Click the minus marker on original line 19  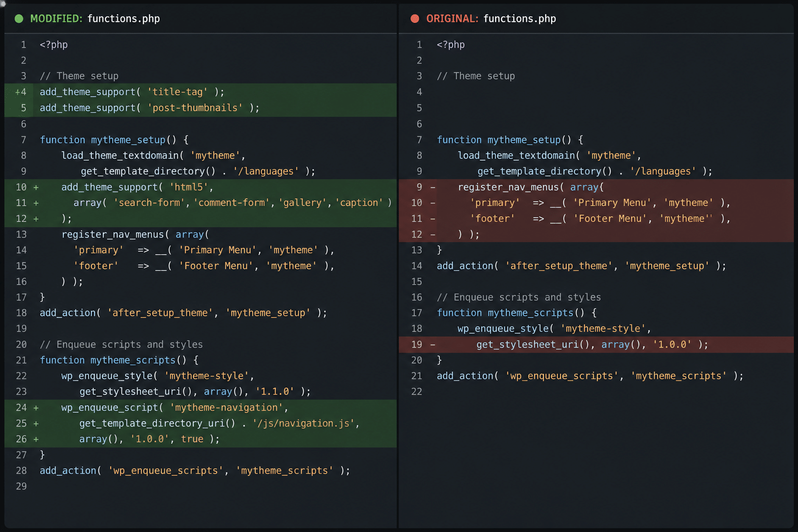433,344
